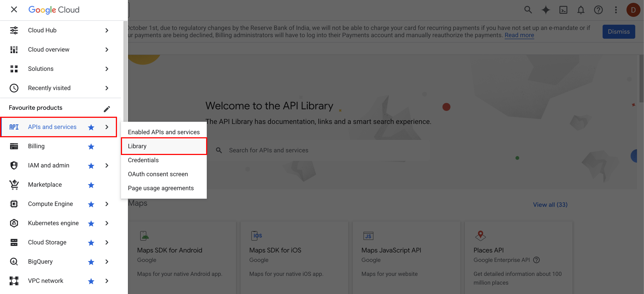This screenshot has width=644, height=294.
Task: Click the account avatar D
Action: tap(633, 10)
